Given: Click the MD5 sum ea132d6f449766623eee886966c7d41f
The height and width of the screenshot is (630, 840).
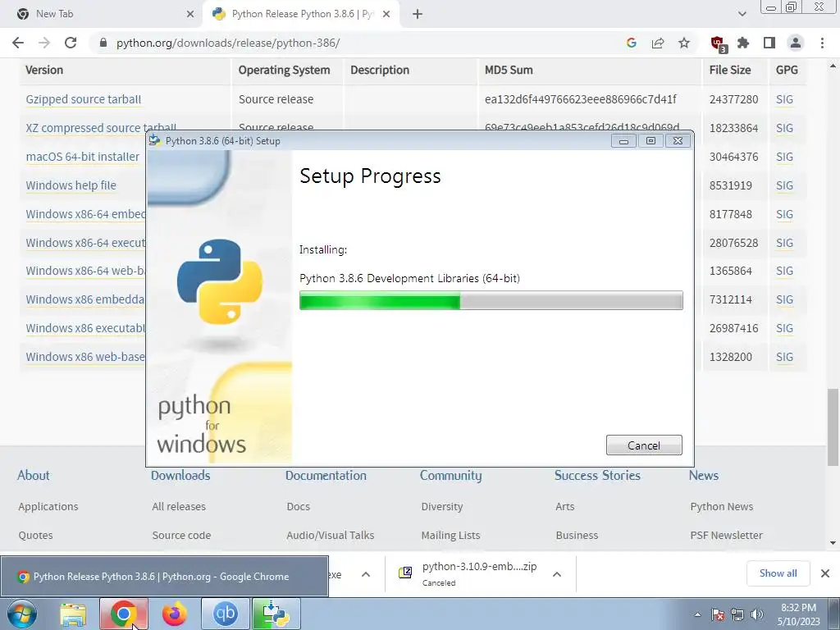Looking at the screenshot, I should pyautogui.click(x=581, y=99).
